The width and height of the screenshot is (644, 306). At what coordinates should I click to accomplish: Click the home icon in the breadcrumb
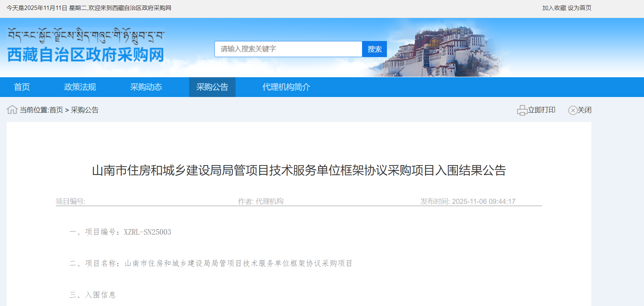click(x=12, y=109)
